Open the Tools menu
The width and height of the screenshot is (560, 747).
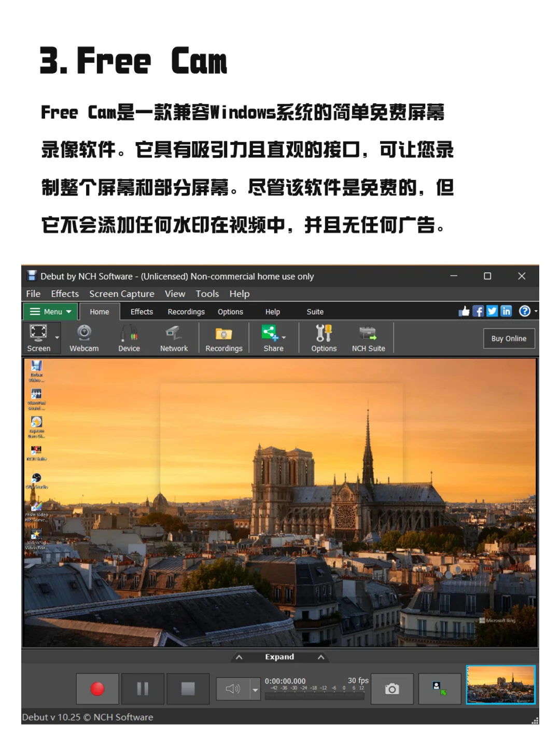coord(207,294)
